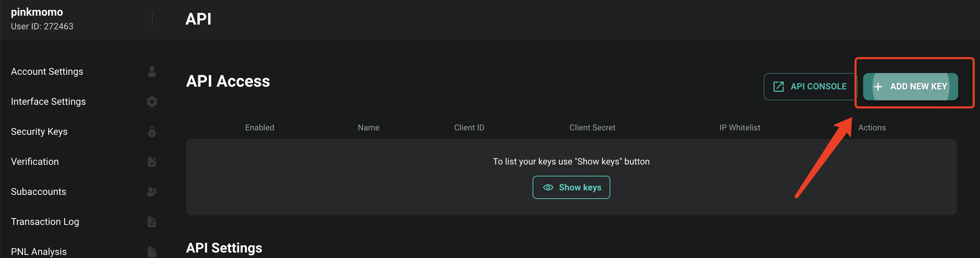This screenshot has height=258, width=980.
Task: Click the Show keys button
Action: click(x=571, y=187)
